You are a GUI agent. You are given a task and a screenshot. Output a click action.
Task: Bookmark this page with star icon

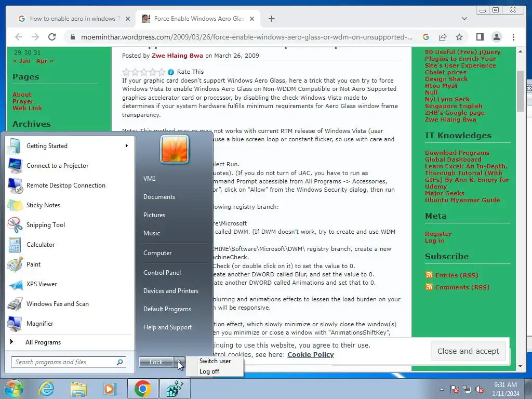[x=459, y=37]
